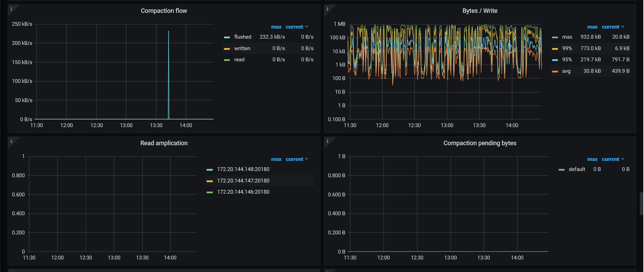Toggle the avg series in Bytes / Write legend

point(566,71)
